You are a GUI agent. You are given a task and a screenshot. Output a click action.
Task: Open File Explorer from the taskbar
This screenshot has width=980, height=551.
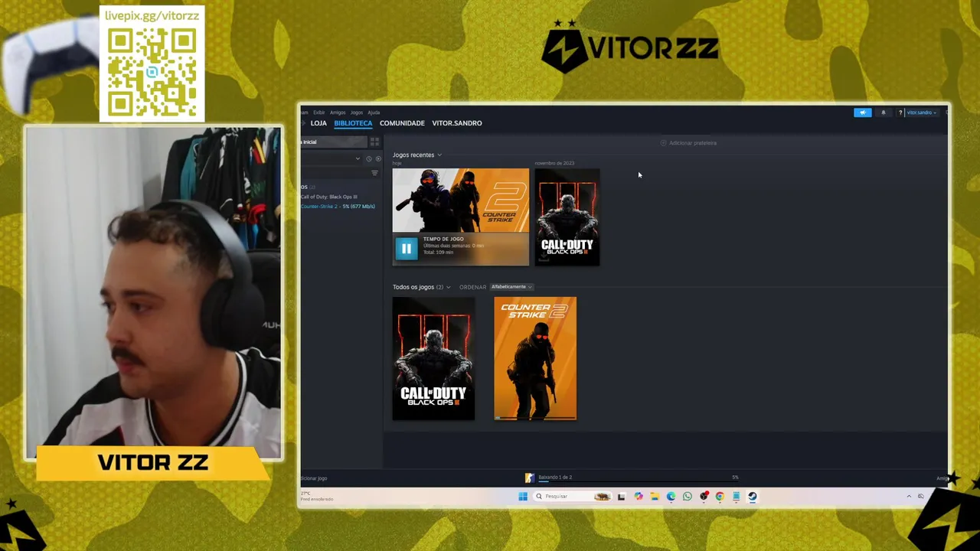point(655,497)
